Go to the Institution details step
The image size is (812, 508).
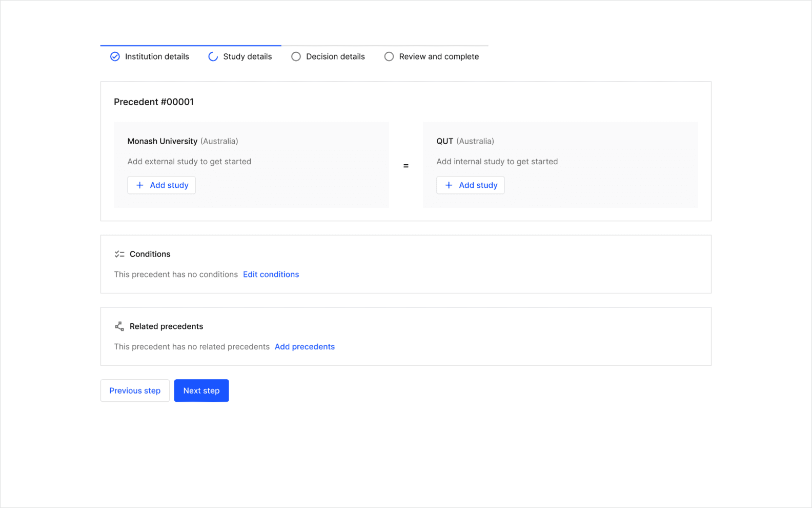(150, 56)
